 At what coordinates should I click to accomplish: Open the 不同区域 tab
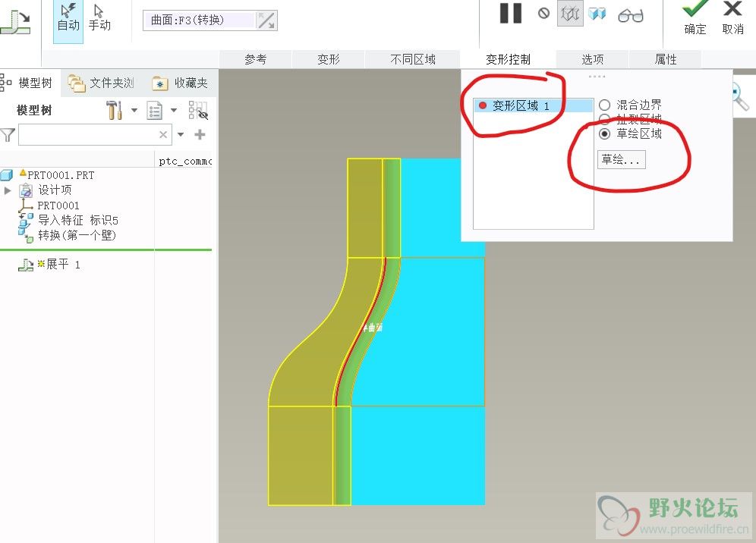(413, 59)
